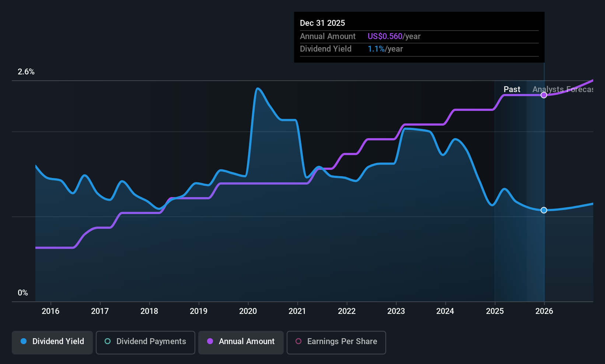
Task: Click the Dec 31 2025 tooltip header
Action: pos(322,23)
